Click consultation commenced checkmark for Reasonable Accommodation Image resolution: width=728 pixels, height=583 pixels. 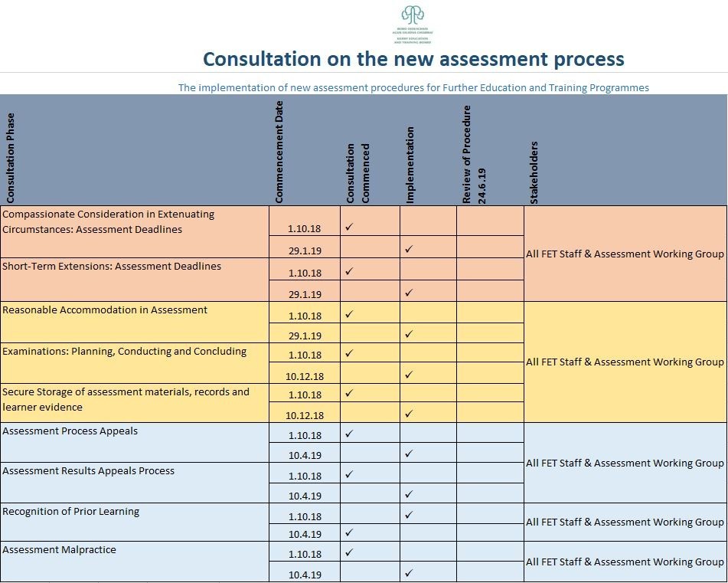(x=349, y=314)
